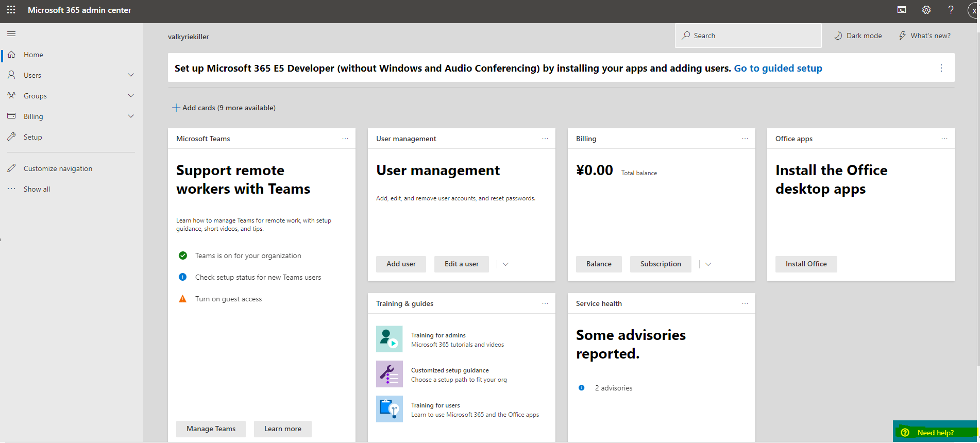Click the Groups icon in the sidebar

[x=11, y=96]
